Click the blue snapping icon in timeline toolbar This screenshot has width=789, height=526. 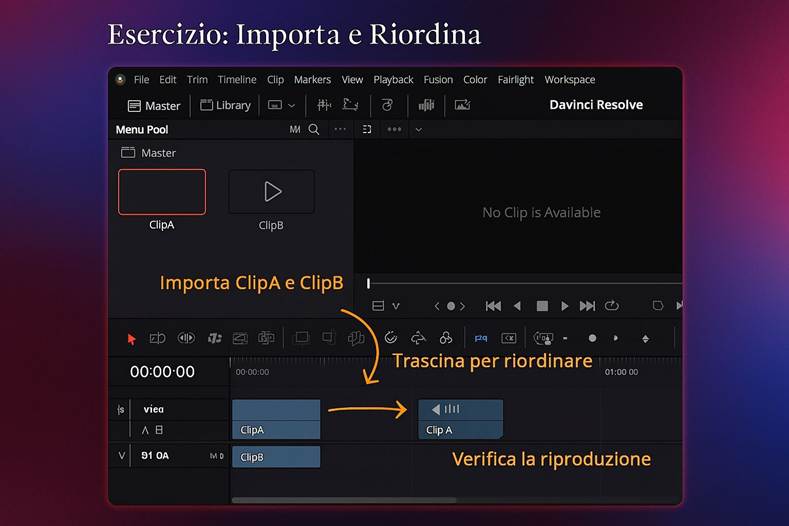click(x=481, y=339)
